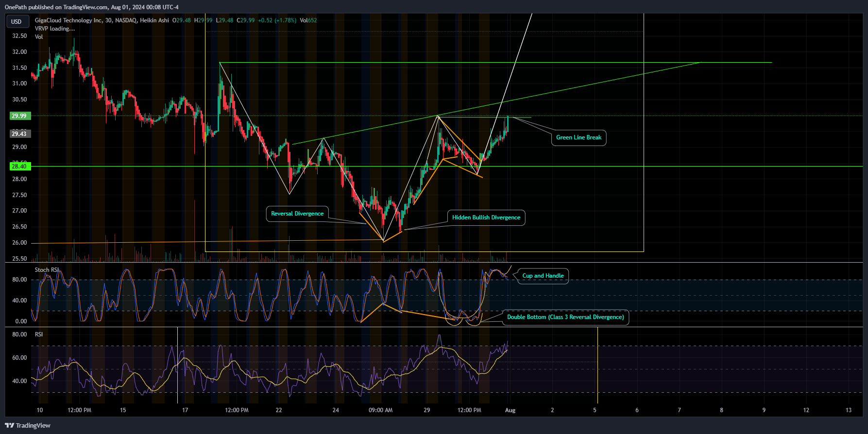The image size is (868, 434).
Task: Click the 24 date on time axis
Action: [x=336, y=410]
